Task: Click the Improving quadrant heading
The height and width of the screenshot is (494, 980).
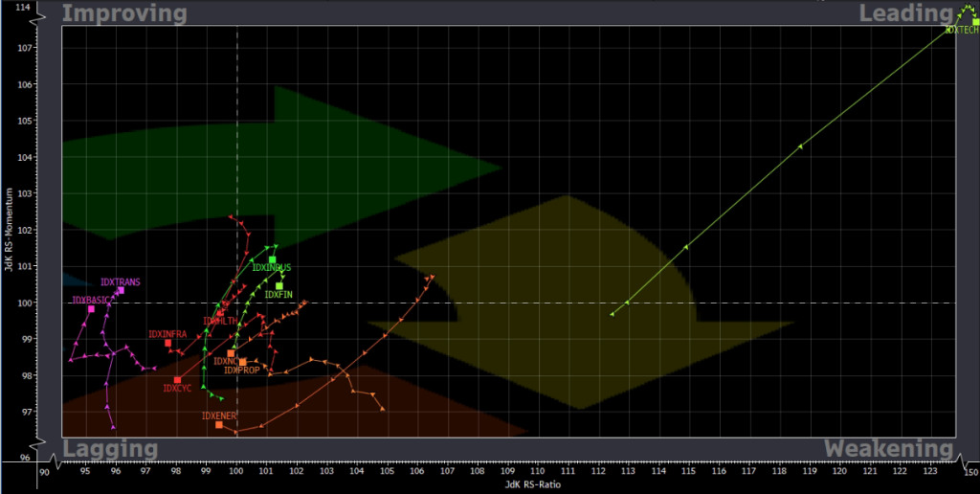Action: (124, 13)
